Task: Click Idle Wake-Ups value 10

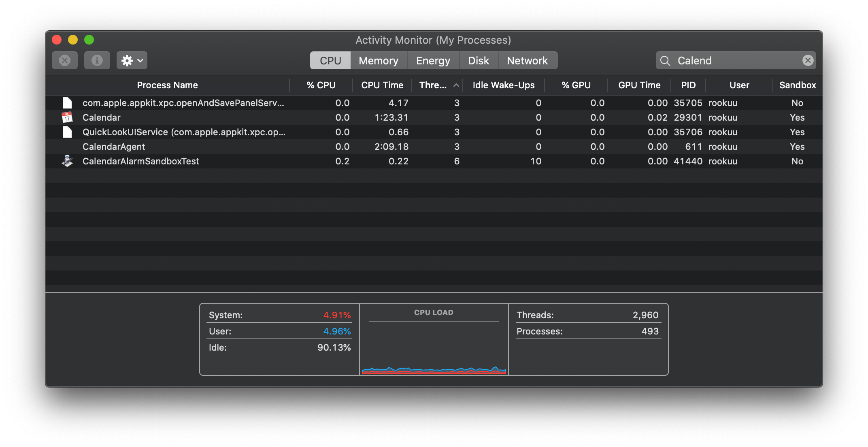Action: 536,161
